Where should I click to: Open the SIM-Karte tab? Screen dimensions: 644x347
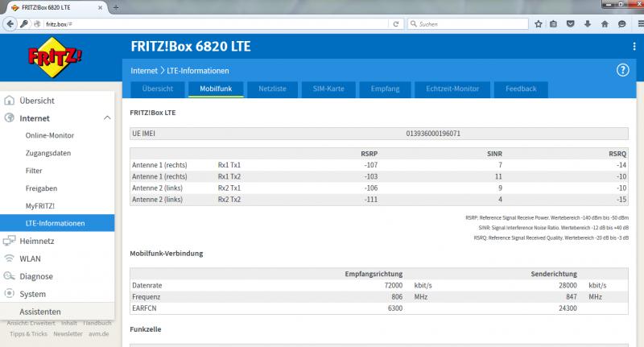coord(328,89)
